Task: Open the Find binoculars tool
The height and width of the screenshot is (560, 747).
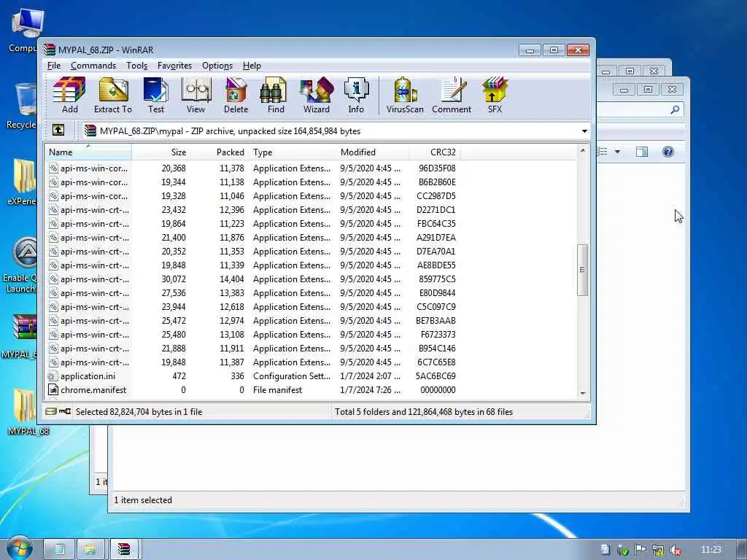Action: (276, 96)
